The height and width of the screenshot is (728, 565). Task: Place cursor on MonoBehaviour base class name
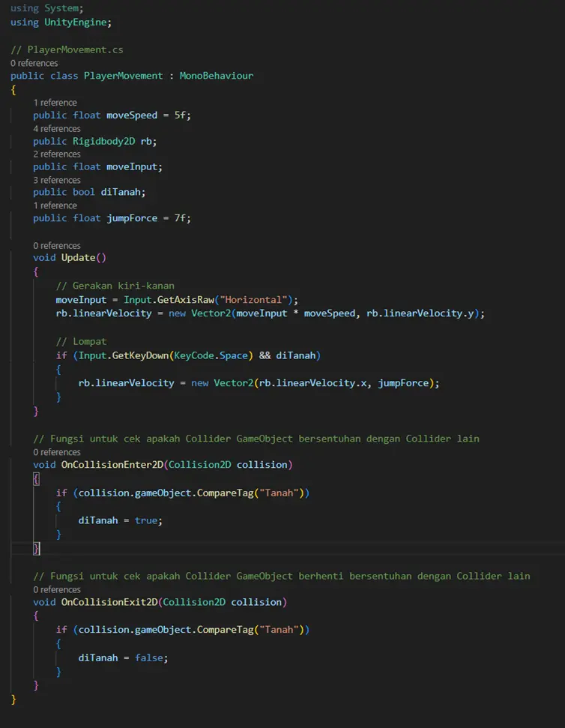(x=216, y=76)
